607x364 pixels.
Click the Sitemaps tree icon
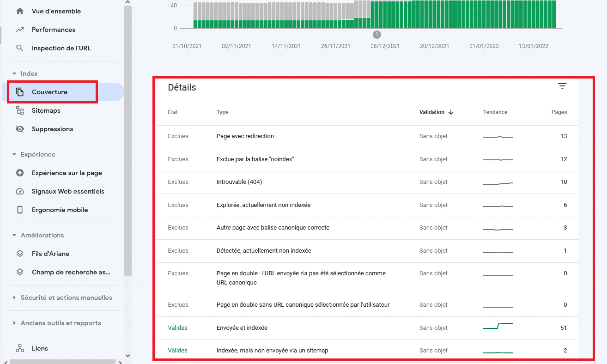pos(20,110)
